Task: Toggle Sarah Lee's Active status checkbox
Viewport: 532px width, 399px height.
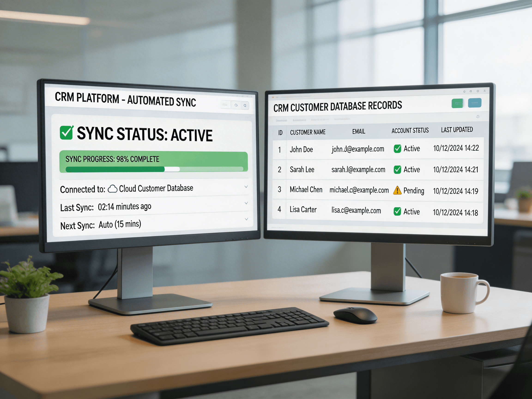Action: 398,169
